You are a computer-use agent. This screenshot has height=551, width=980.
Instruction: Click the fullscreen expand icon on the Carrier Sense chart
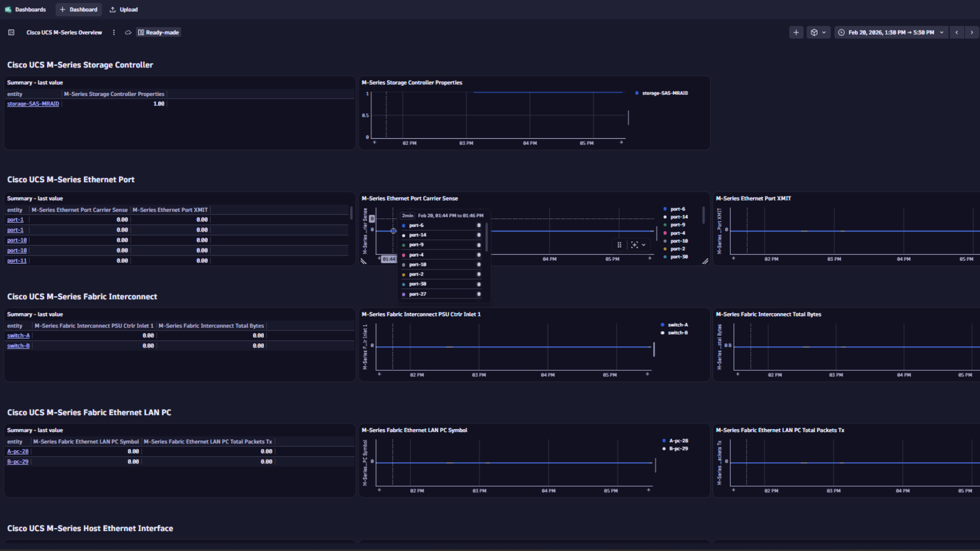(x=634, y=245)
